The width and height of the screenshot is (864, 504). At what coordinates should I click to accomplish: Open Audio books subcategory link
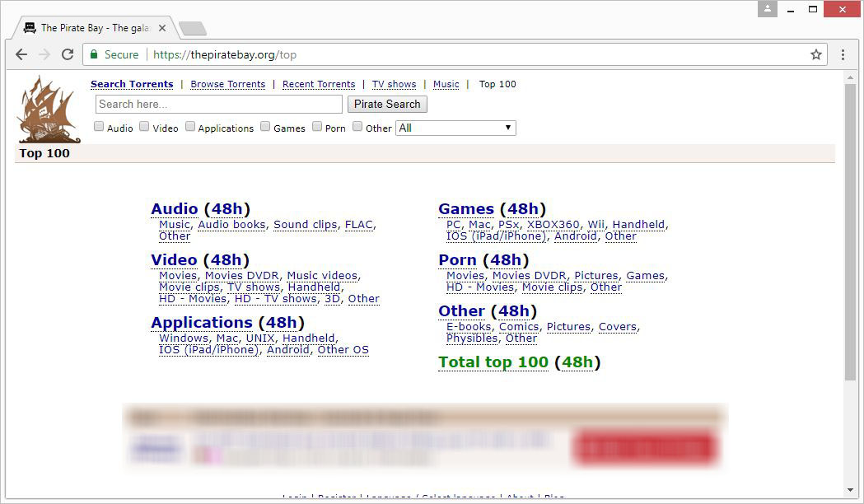click(232, 224)
